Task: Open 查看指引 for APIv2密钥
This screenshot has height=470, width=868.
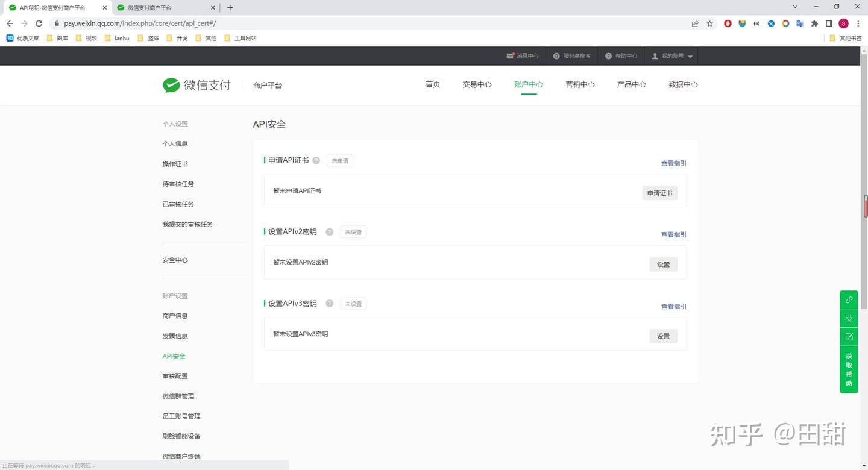Action: (x=673, y=234)
